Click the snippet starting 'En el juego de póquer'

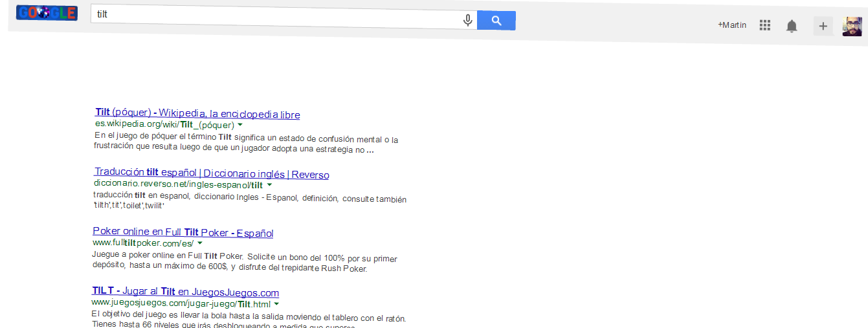tap(246, 144)
